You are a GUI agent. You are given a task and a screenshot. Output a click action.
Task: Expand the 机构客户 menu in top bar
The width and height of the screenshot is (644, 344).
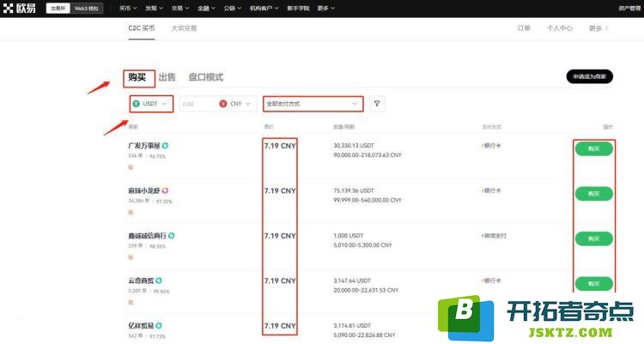[264, 9]
